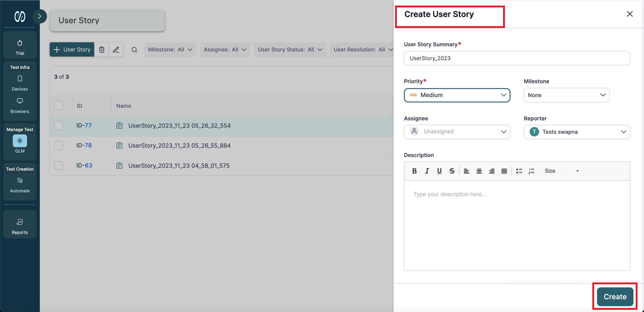
Task: Insert a bulleted list
Action: (519, 171)
